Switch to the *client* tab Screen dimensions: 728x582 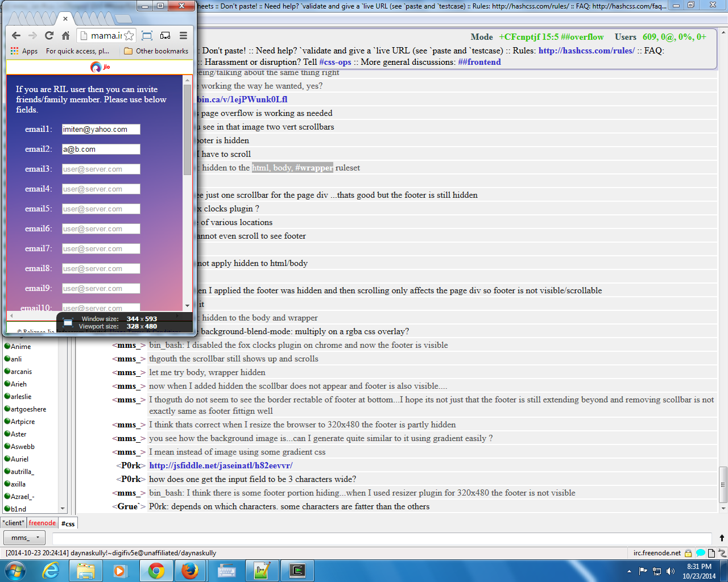(14, 523)
